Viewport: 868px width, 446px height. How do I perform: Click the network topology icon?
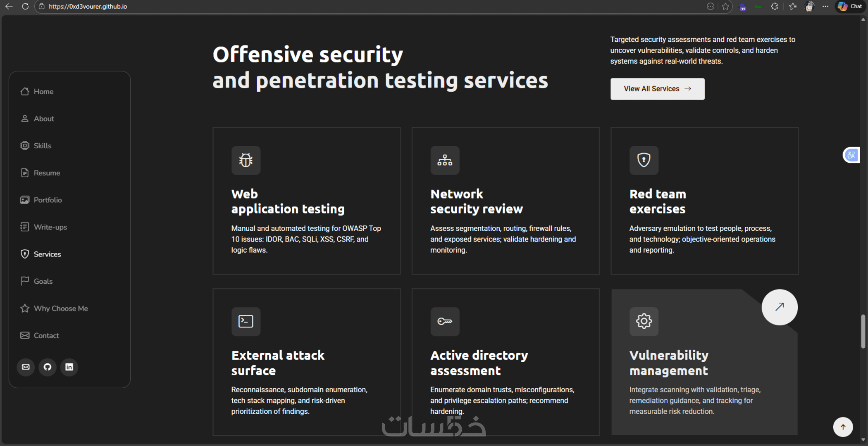click(x=445, y=160)
